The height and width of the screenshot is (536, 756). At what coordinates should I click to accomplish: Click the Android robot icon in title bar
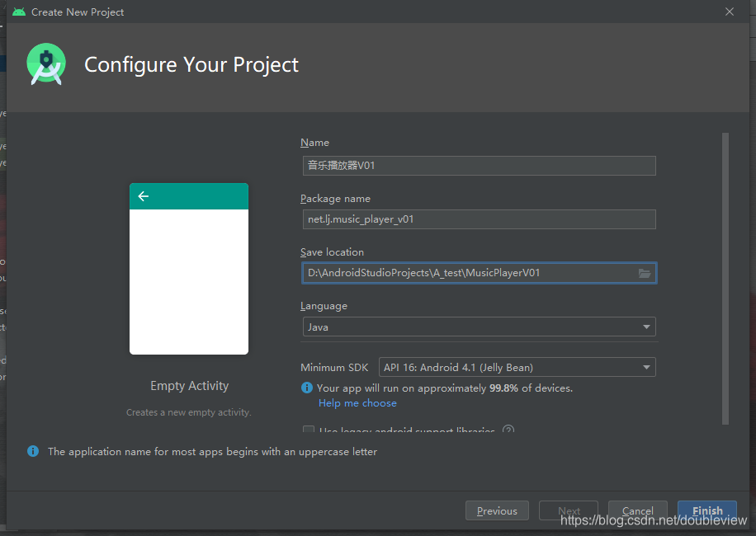tap(19, 12)
